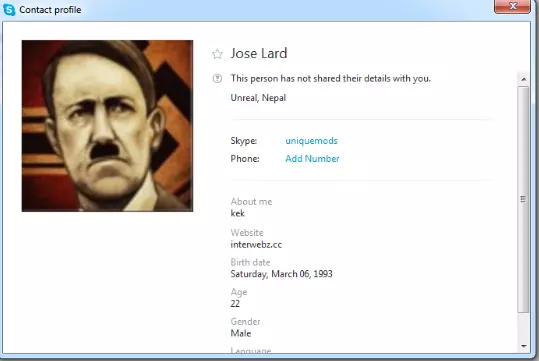Click the Phone: field label

[x=245, y=159]
